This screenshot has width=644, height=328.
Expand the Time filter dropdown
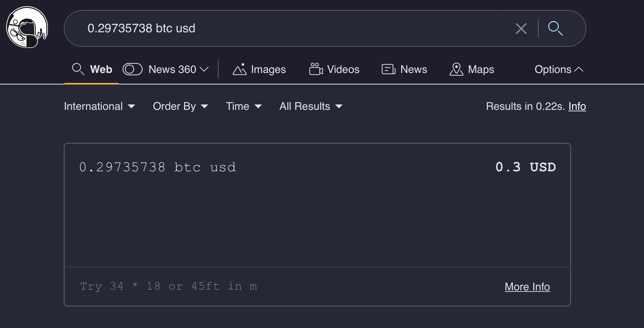(244, 106)
